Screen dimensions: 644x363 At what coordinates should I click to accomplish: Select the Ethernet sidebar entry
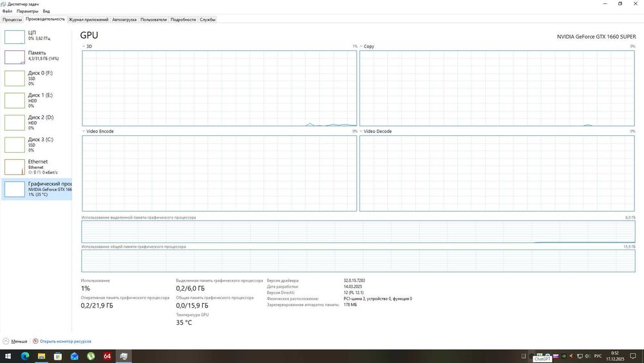click(x=37, y=167)
